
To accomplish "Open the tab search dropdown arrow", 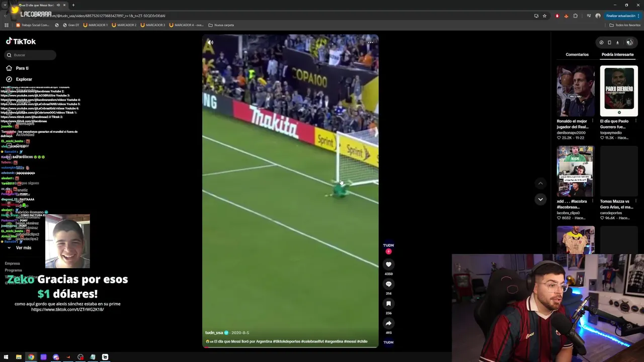I will [x=5, y=5].
